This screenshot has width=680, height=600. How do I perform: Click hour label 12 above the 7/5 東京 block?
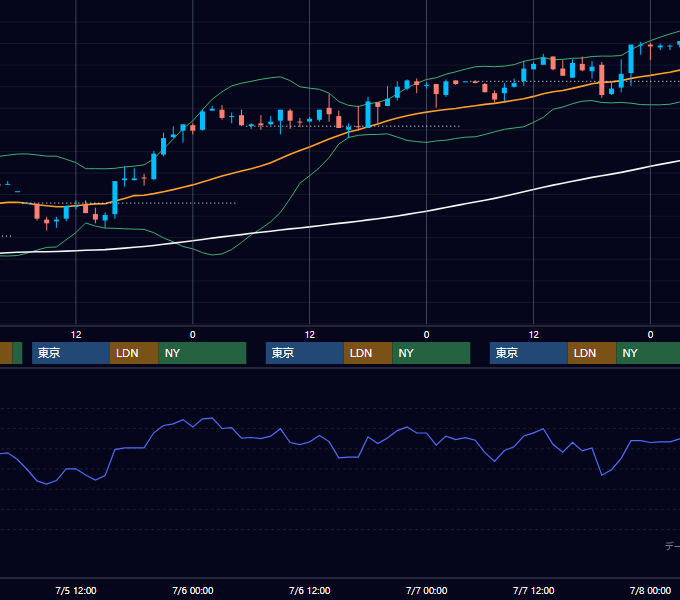pos(76,335)
